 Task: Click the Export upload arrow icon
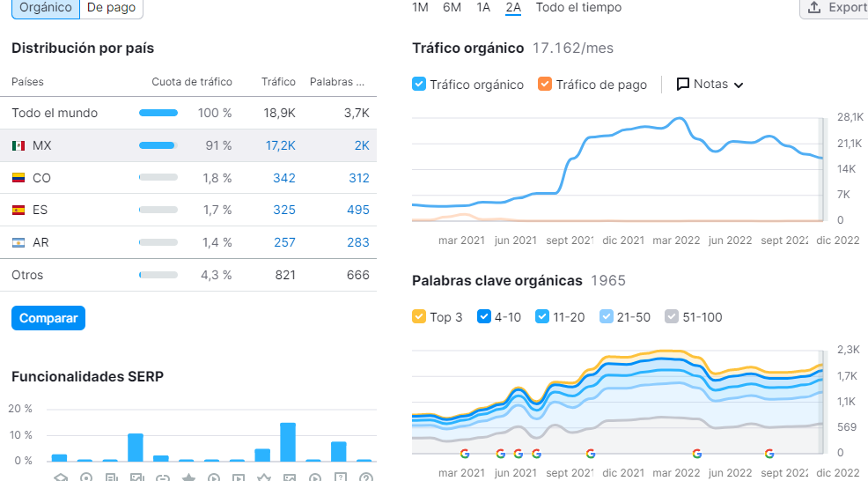tap(813, 7)
